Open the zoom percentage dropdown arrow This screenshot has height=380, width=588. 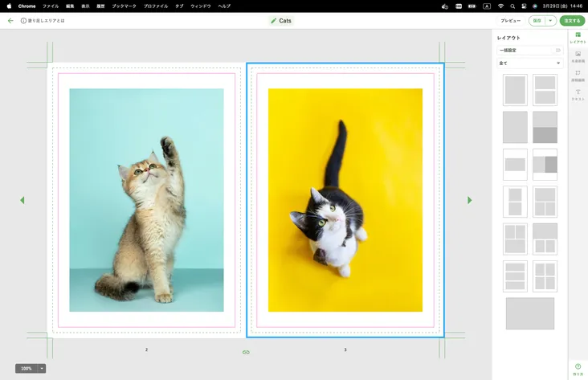tap(42, 368)
